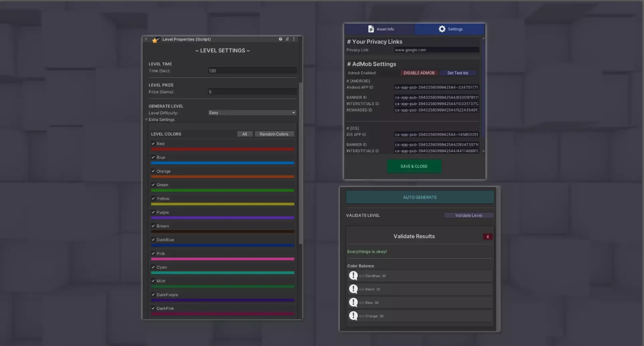Click the DISABLE ADMOB button

pos(419,73)
